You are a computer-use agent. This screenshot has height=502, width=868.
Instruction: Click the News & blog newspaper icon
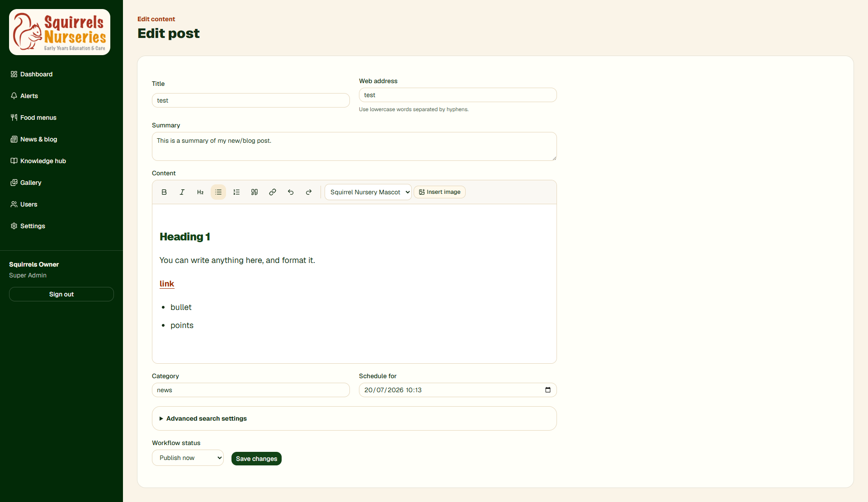pos(14,139)
